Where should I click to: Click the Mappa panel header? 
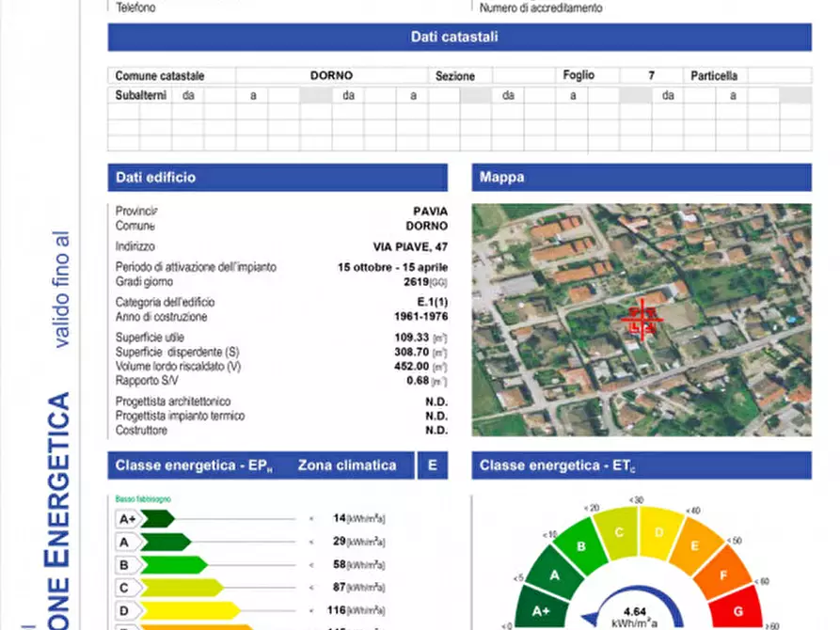pyautogui.click(x=641, y=178)
